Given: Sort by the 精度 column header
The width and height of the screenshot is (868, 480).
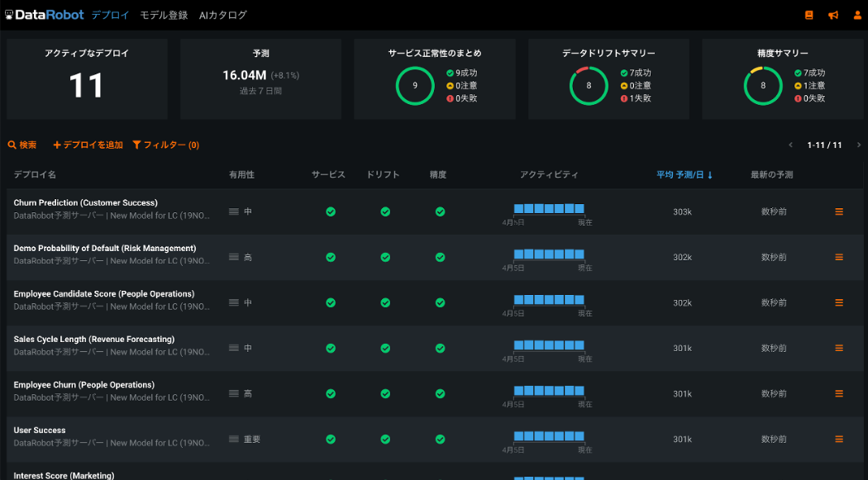Looking at the screenshot, I should 438,175.
